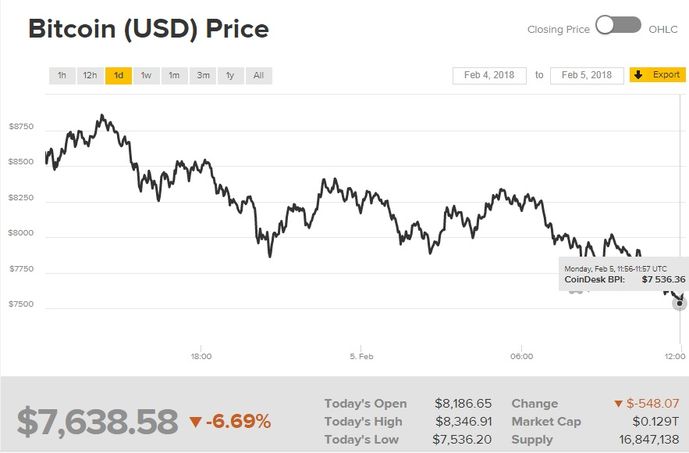Show the 1y price range
Screen dimensions: 689x453
[x=230, y=75]
